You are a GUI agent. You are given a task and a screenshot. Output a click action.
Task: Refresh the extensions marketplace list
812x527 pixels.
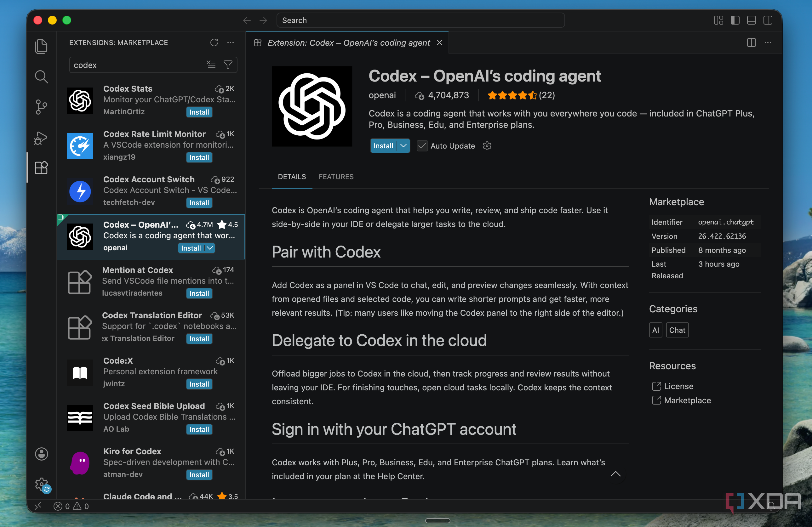pos(214,42)
